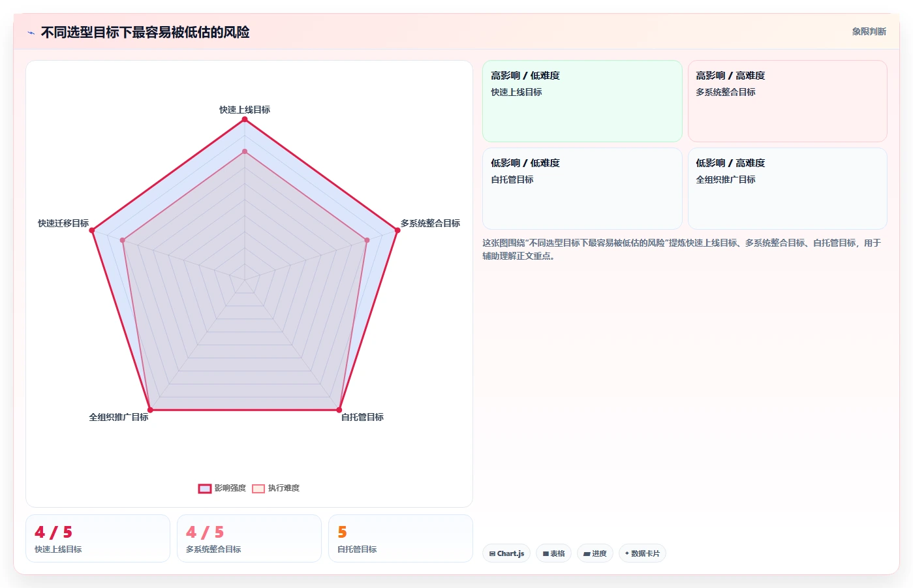Click the 象限判断 label in the header

pyautogui.click(x=869, y=31)
